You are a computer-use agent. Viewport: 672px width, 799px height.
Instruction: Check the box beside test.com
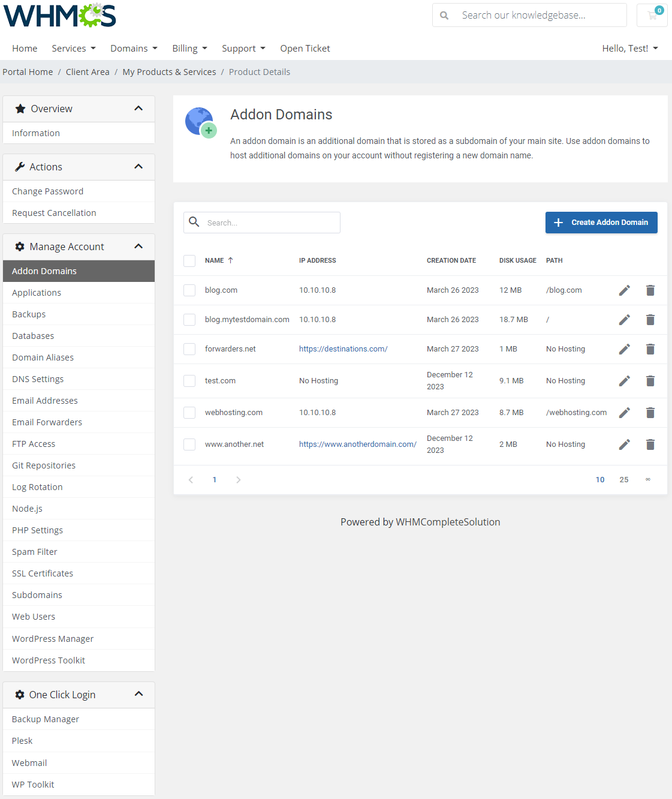click(189, 381)
